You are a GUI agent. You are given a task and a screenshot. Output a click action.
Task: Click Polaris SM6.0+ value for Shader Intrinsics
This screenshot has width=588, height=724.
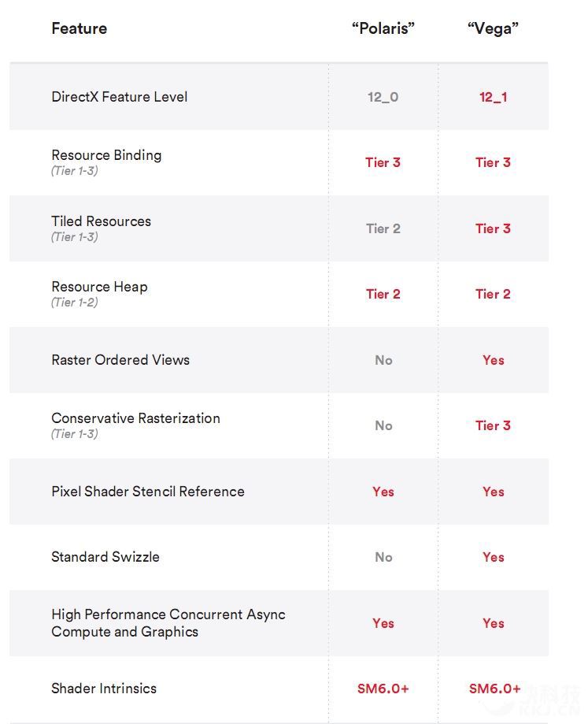click(x=383, y=689)
